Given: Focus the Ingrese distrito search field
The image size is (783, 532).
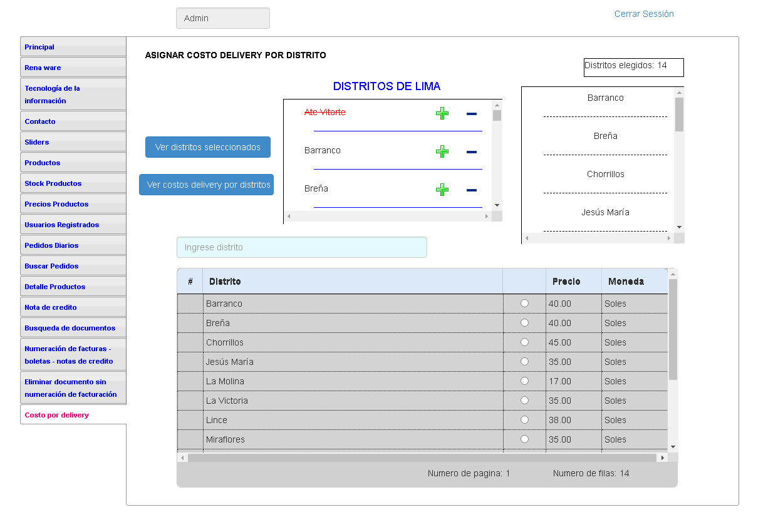Looking at the screenshot, I should click(301, 247).
